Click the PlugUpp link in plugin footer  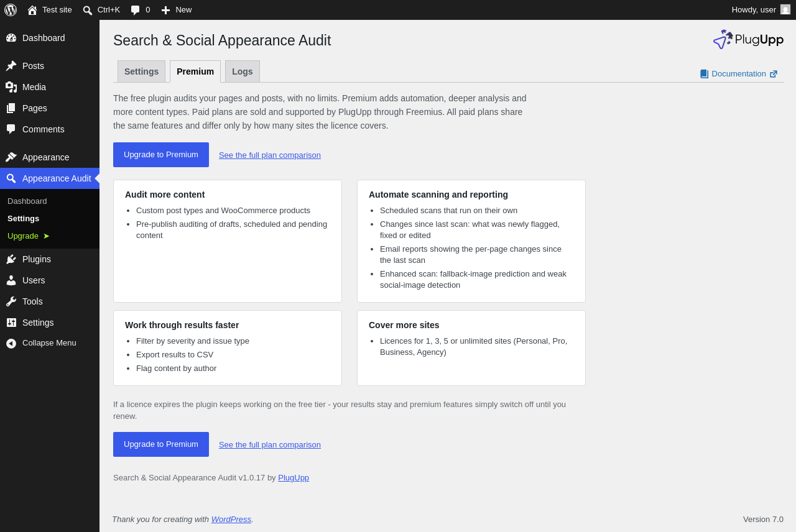click(x=294, y=478)
